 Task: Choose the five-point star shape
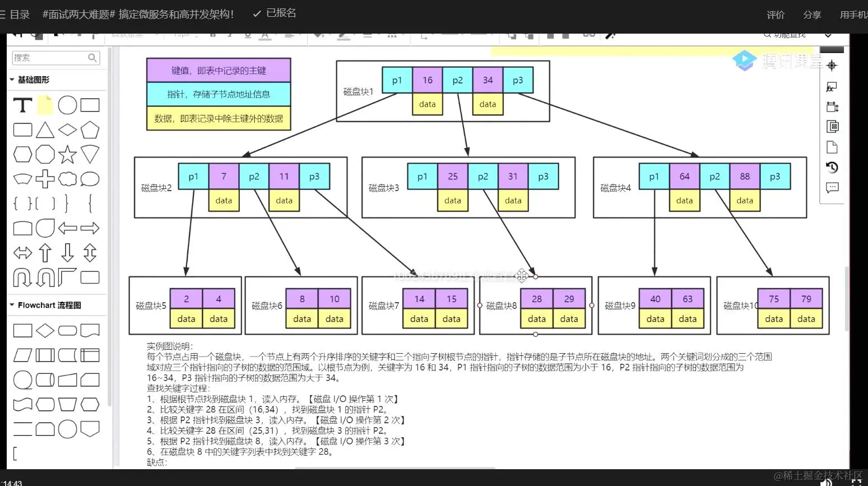67,154
